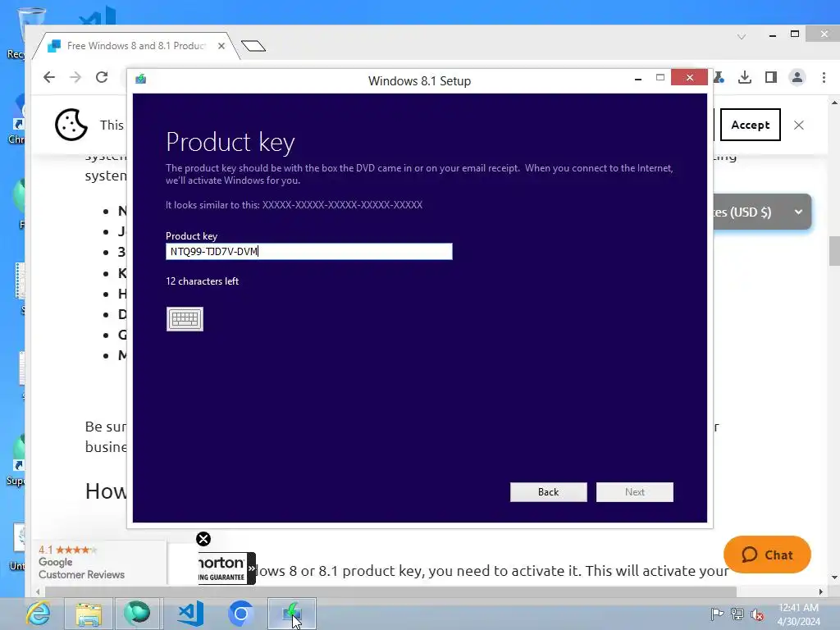
Task: Open a new Chrome tab
Action: coord(253,46)
